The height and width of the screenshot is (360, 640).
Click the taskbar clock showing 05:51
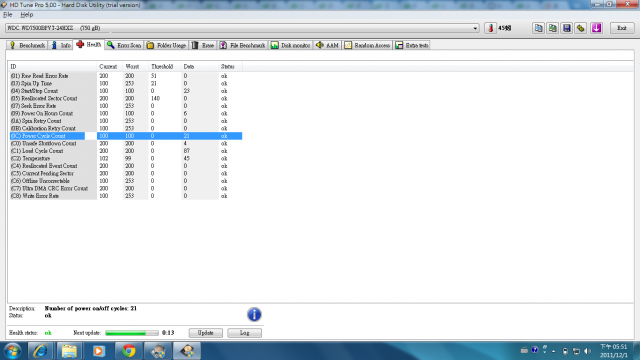tap(613, 351)
